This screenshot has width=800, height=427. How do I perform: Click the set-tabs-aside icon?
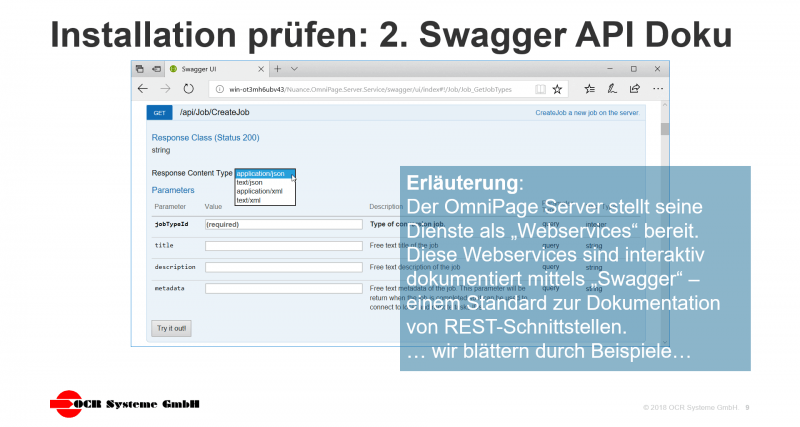157,69
